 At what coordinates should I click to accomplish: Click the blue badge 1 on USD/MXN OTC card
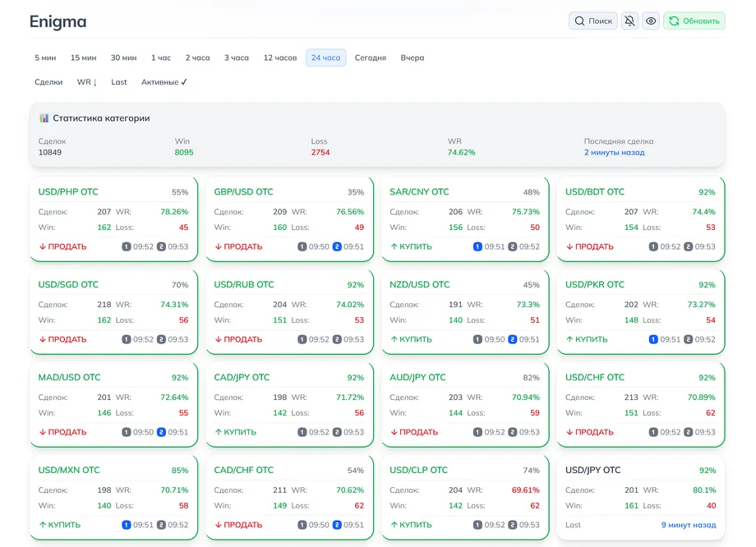(126, 525)
